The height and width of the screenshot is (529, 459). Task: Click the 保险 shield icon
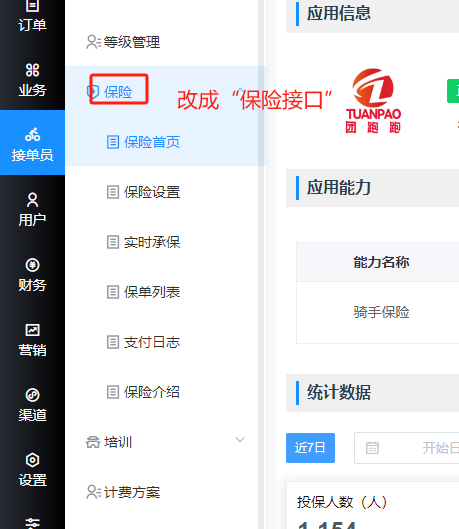point(93,92)
